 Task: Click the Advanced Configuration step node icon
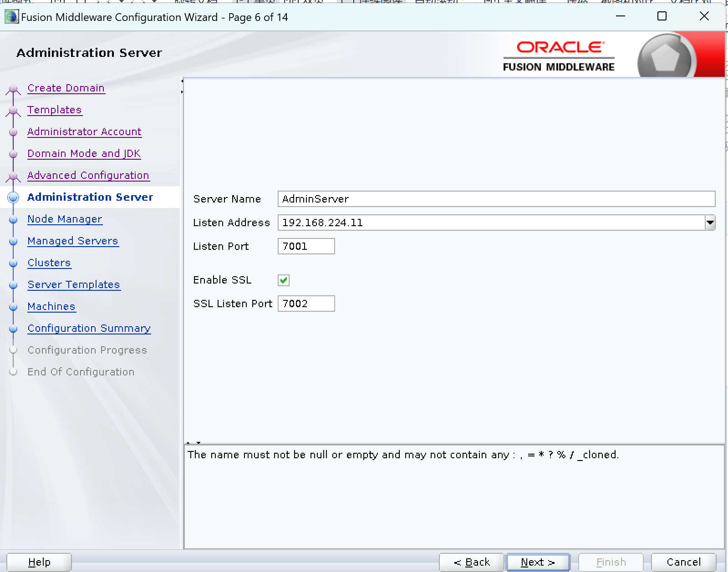14,176
